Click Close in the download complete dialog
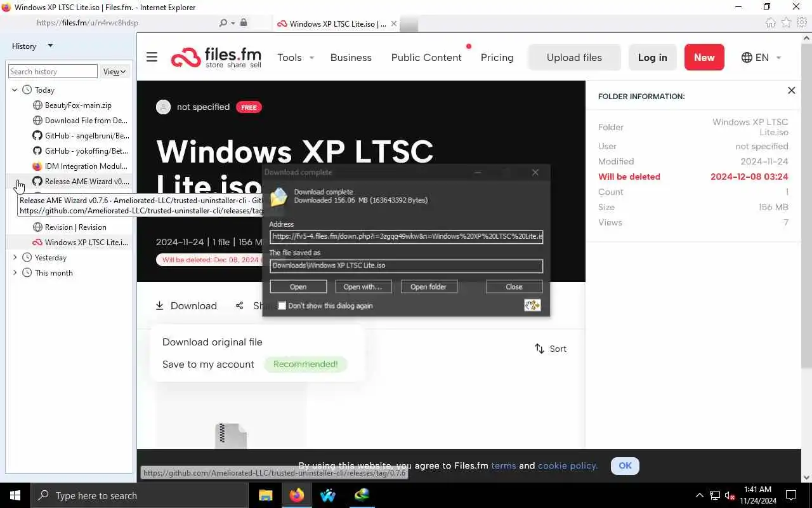 tap(514, 286)
